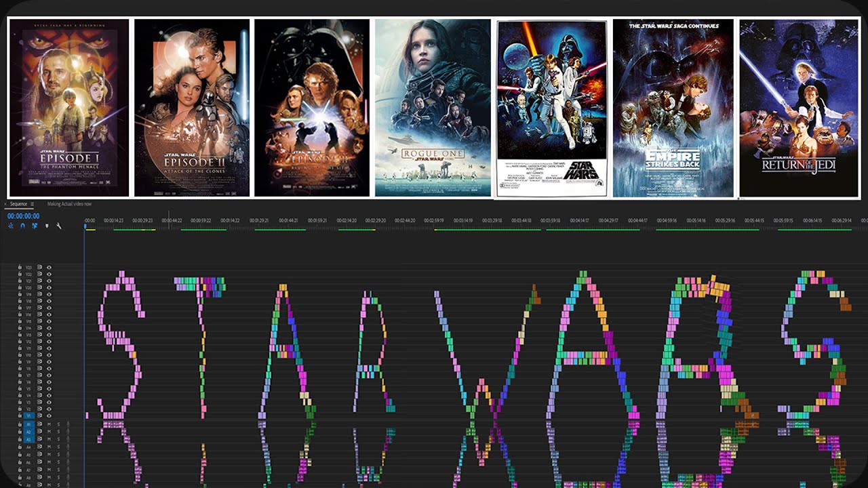Toggle sync lock on track V1
The image size is (868, 488).
(x=40, y=415)
